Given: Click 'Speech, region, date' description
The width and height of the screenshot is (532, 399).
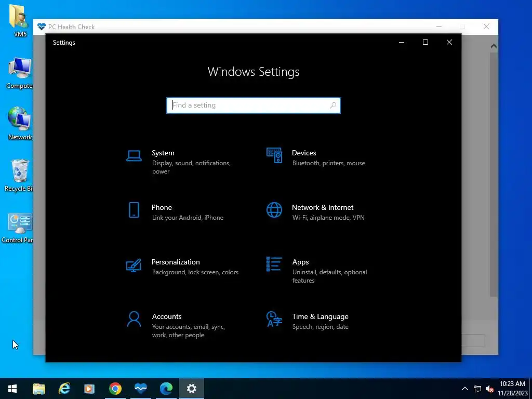Looking at the screenshot, I should pos(320,327).
